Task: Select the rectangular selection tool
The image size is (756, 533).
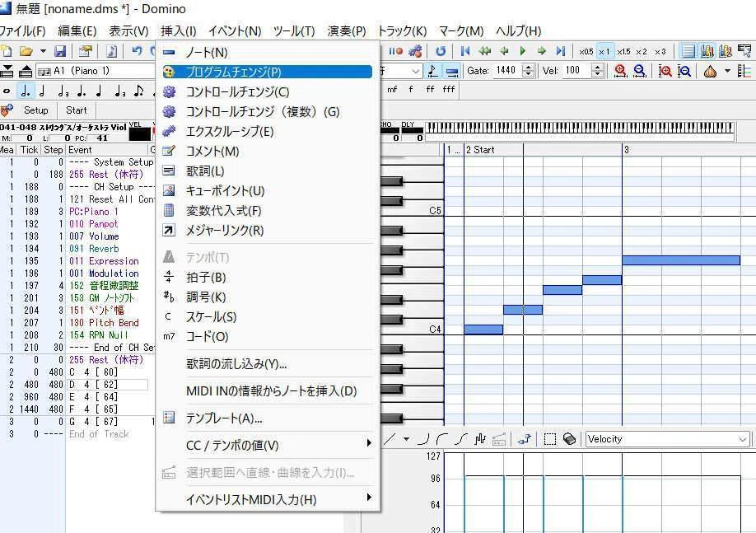Action: tap(549, 439)
